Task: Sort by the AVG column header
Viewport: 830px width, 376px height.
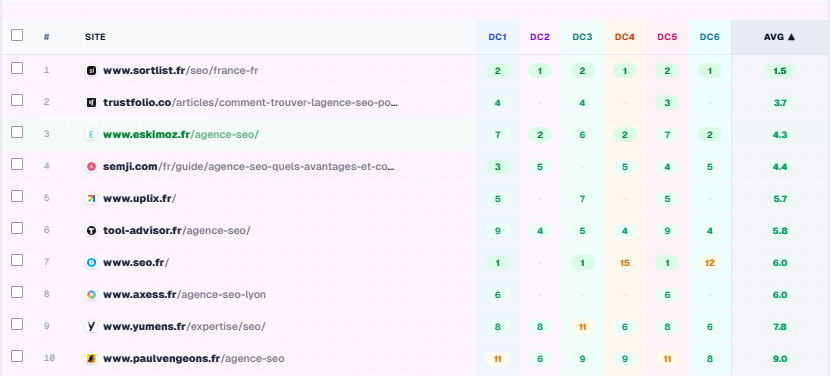Action: pyautogui.click(x=780, y=37)
